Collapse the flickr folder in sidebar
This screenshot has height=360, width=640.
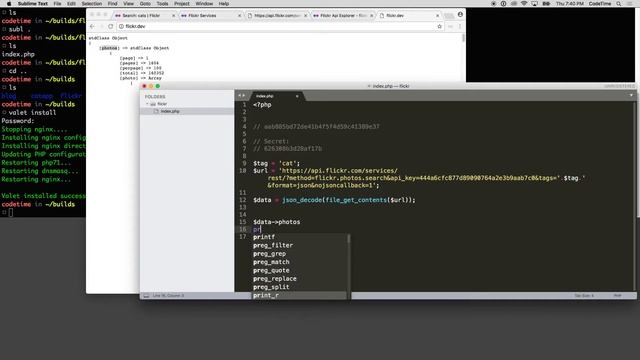[x=147, y=104]
